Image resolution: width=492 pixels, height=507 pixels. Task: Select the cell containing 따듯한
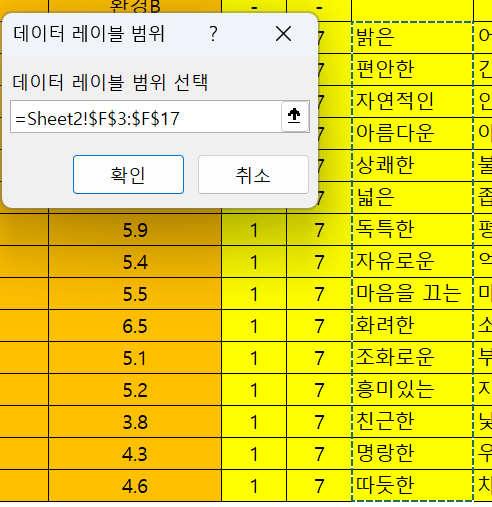point(412,485)
